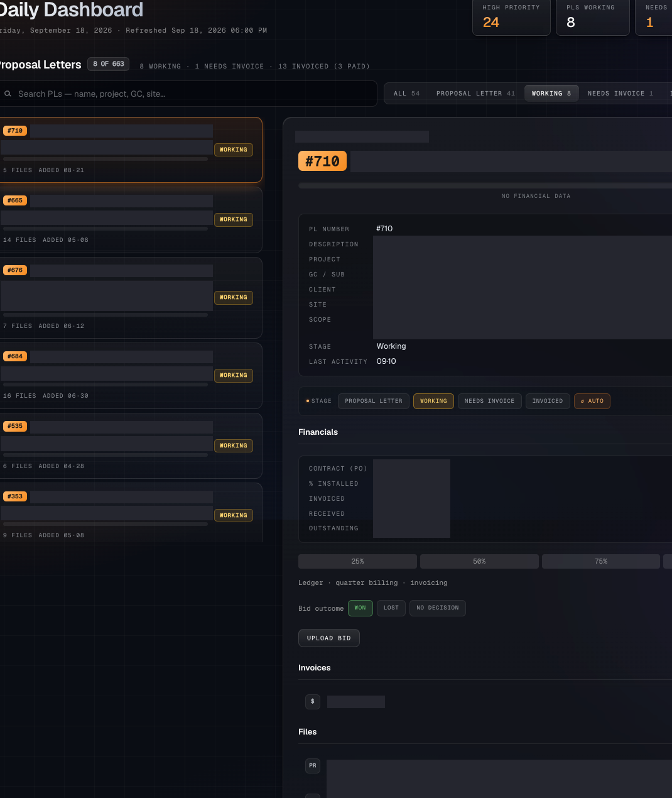
Task: Select proposal letter card #710
Action: coord(131,150)
